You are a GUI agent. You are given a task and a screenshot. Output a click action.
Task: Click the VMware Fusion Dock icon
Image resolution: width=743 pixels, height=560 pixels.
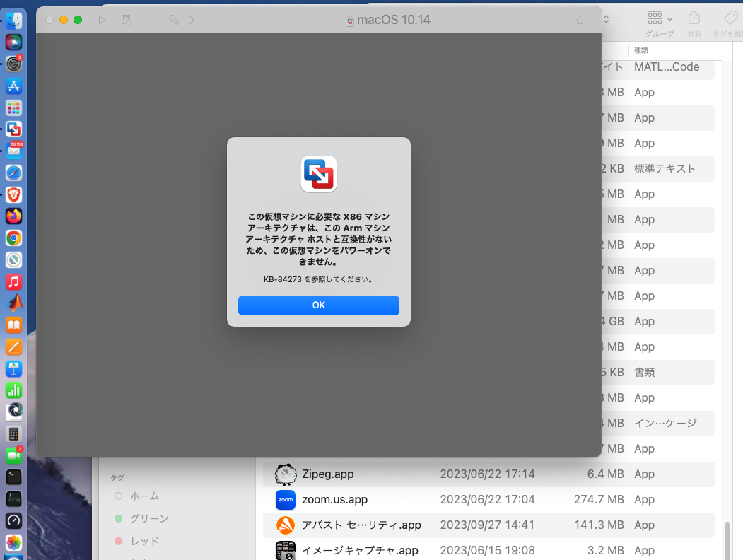(13, 129)
